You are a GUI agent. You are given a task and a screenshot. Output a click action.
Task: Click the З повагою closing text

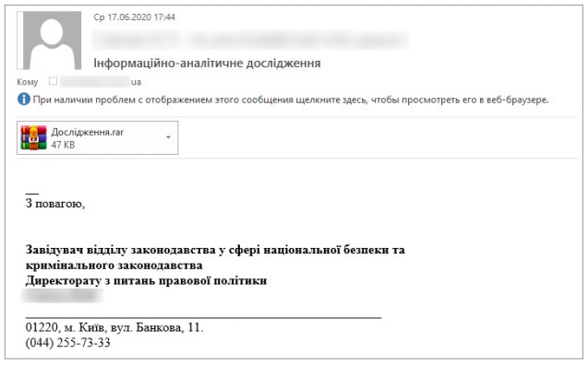pos(55,204)
